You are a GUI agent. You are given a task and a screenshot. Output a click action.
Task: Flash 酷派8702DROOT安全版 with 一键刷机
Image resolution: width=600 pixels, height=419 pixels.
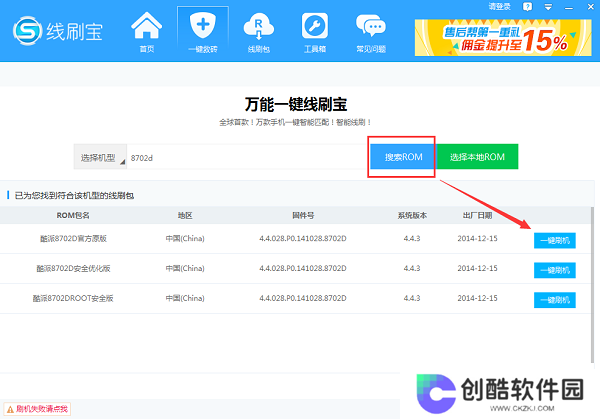pyautogui.click(x=554, y=300)
